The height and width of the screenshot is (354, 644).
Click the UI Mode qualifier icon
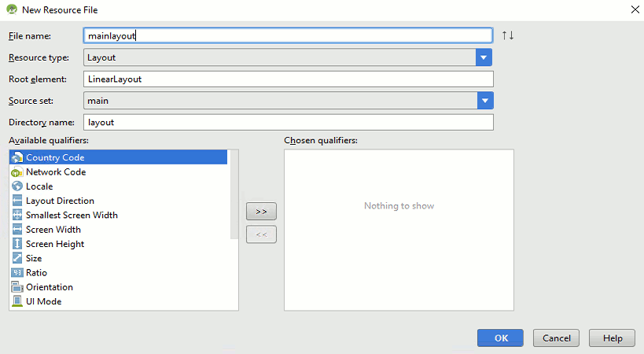(17, 301)
